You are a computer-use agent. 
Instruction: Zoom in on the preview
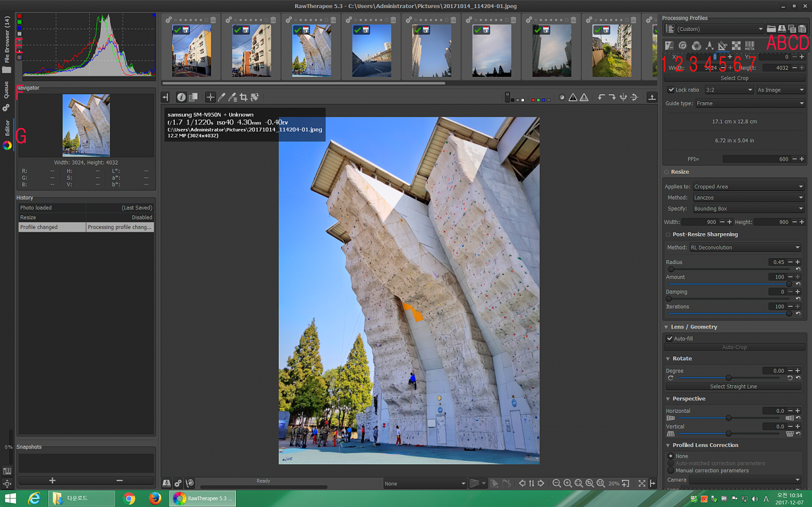coord(567,483)
